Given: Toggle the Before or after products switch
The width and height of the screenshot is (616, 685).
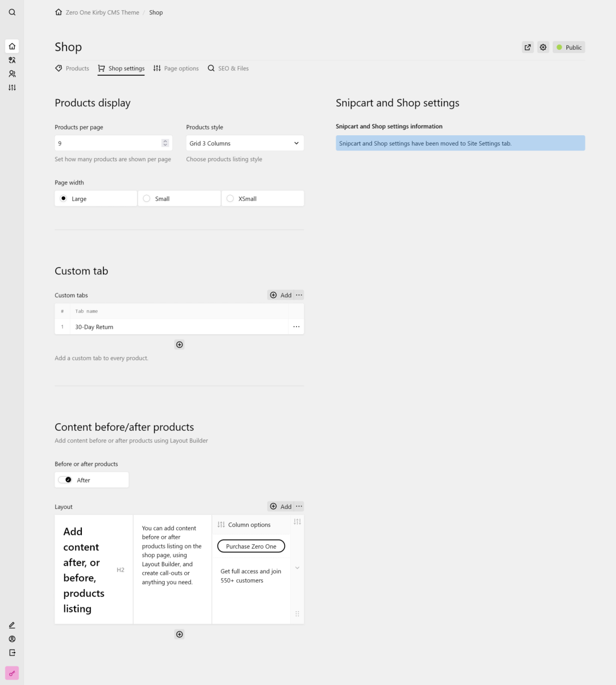Looking at the screenshot, I should click(65, 480).
